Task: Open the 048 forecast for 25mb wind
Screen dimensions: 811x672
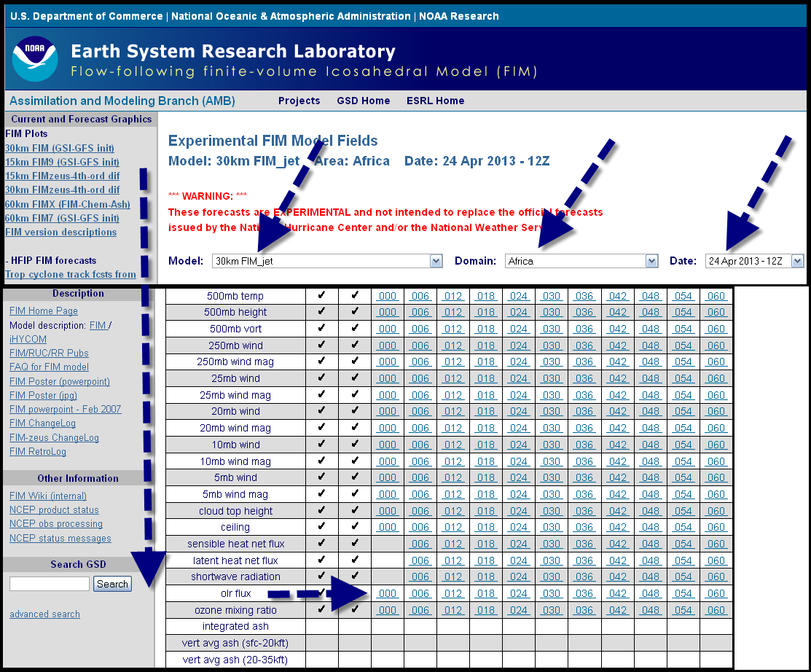Action: (x=650, y=379)
